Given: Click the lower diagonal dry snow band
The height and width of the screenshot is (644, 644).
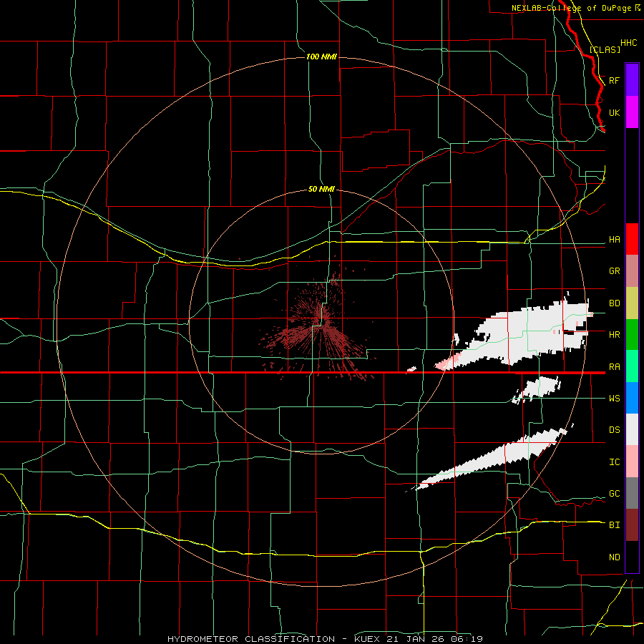Looking at the screenshot, I should click(x=493, y=458).
